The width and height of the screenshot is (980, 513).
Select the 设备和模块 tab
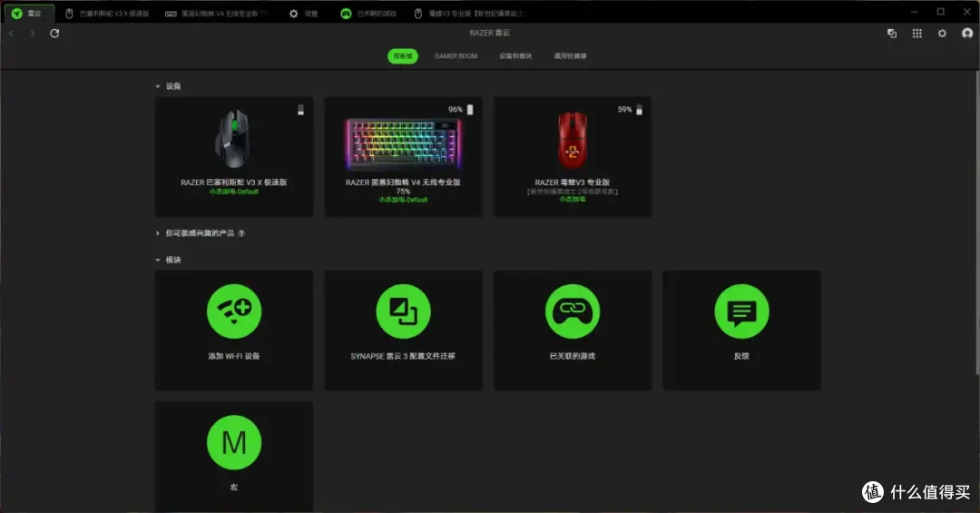pyautogui.click(x=515, y=56)
